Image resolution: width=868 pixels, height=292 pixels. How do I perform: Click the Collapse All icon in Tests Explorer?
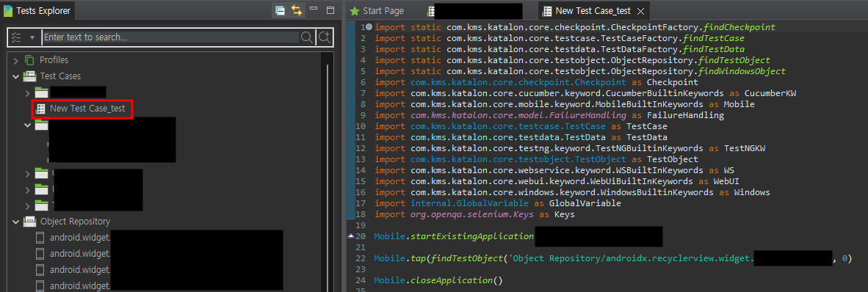point(281,10)
